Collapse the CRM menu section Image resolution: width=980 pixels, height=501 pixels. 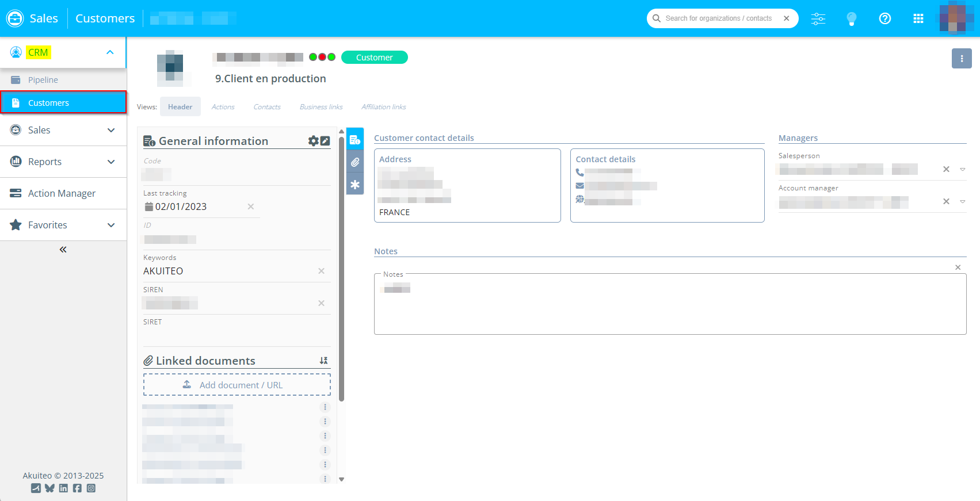click(110, 52)
